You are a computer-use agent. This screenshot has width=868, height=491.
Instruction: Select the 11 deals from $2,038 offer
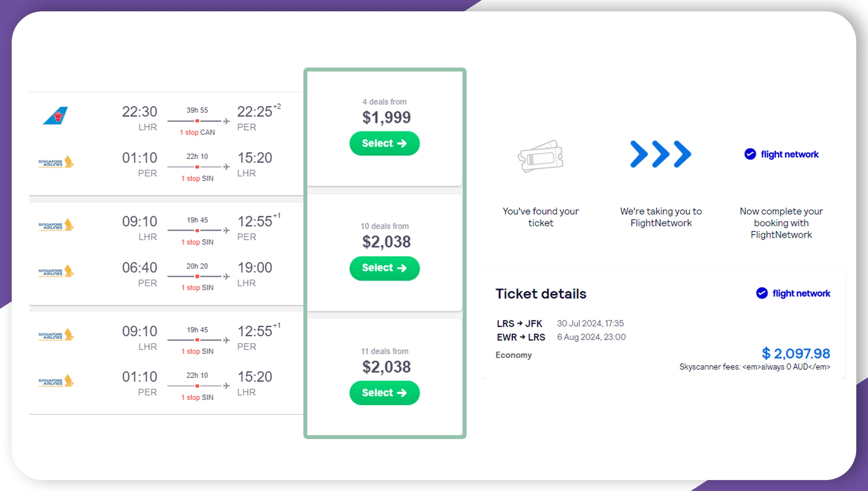pyautogui.click(x=384, y=393)
